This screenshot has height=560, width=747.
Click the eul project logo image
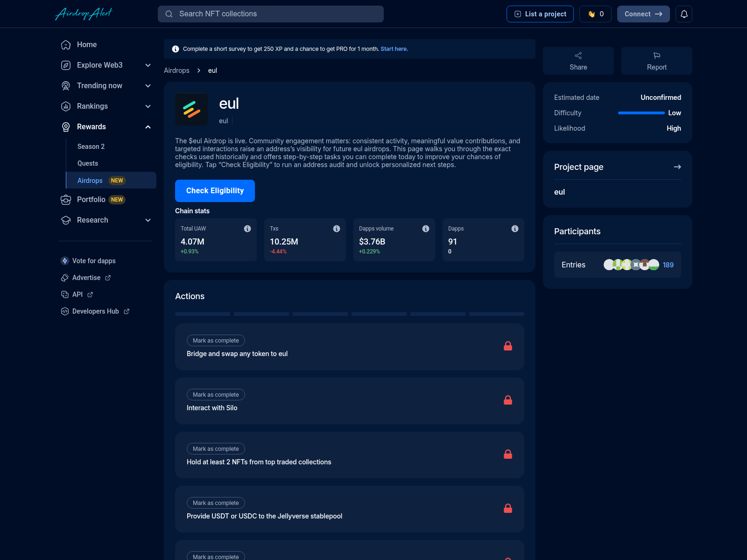coord(191,109)
